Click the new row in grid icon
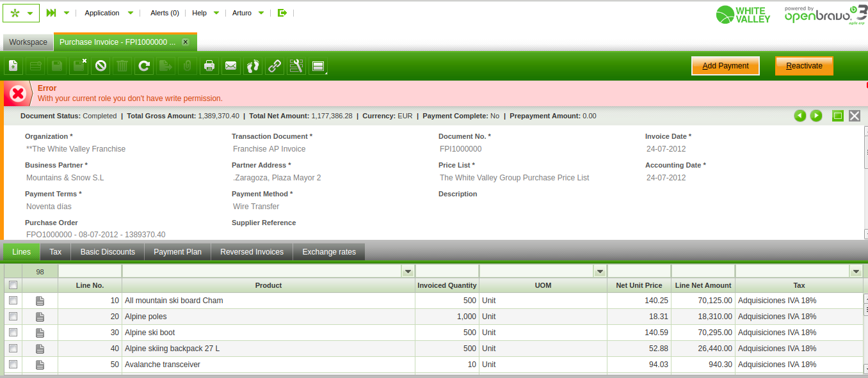 pyautogui.click(x=35, y=66)
